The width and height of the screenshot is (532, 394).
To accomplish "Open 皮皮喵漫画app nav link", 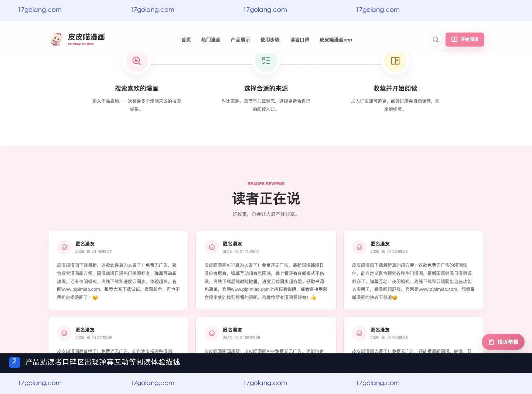I will (x=336, y=40).
